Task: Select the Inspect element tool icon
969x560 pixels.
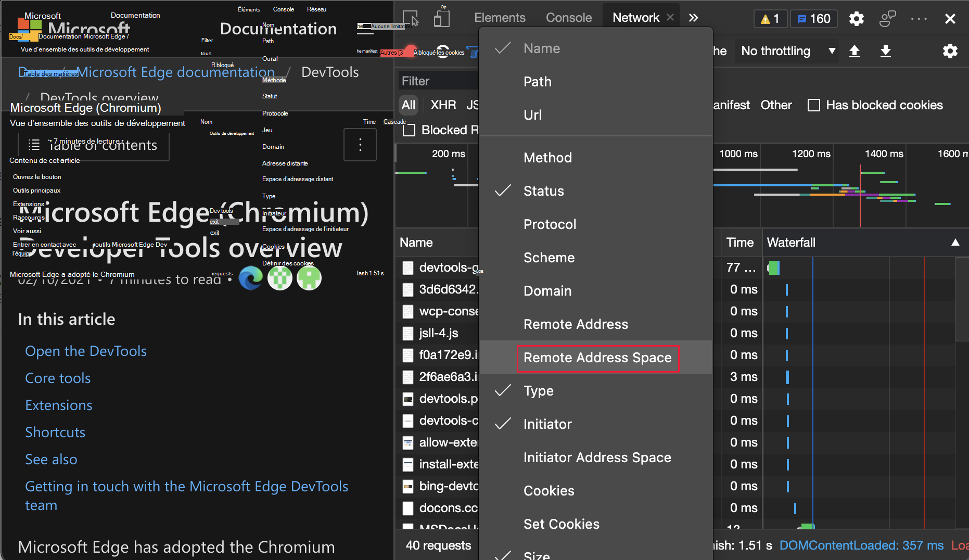Action: pos(412,17)
